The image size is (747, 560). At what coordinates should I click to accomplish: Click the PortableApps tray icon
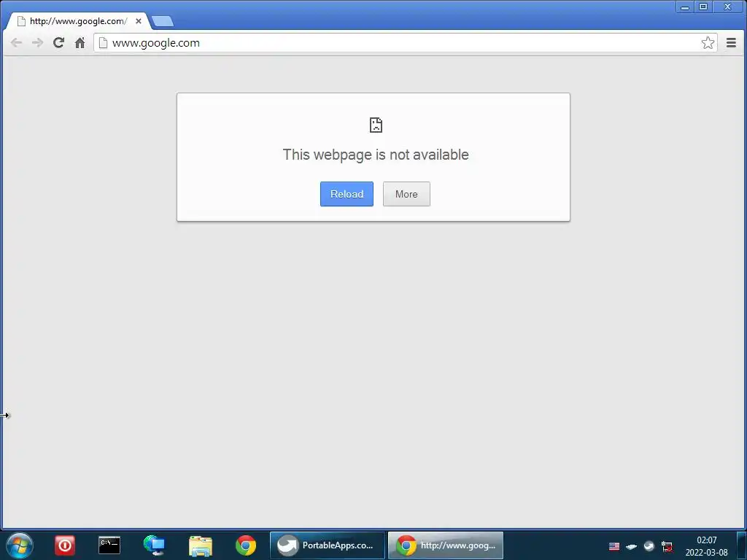[649, 546]
